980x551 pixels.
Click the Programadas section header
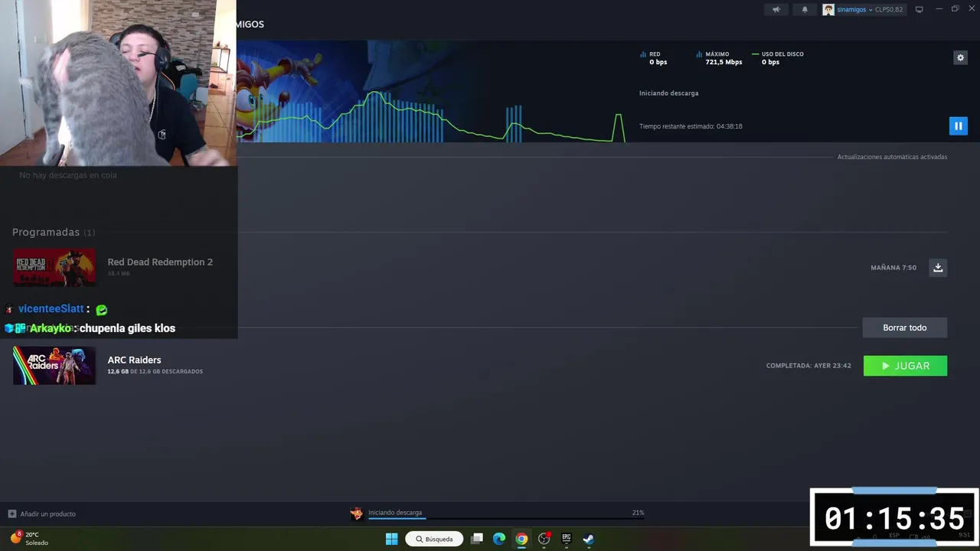pyautogui.click(x=46, y=232)
